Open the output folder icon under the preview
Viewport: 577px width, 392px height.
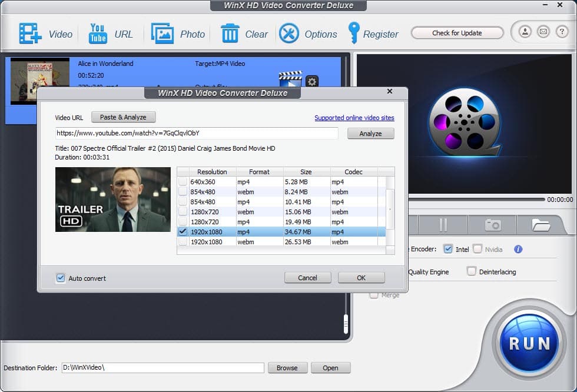540,225
